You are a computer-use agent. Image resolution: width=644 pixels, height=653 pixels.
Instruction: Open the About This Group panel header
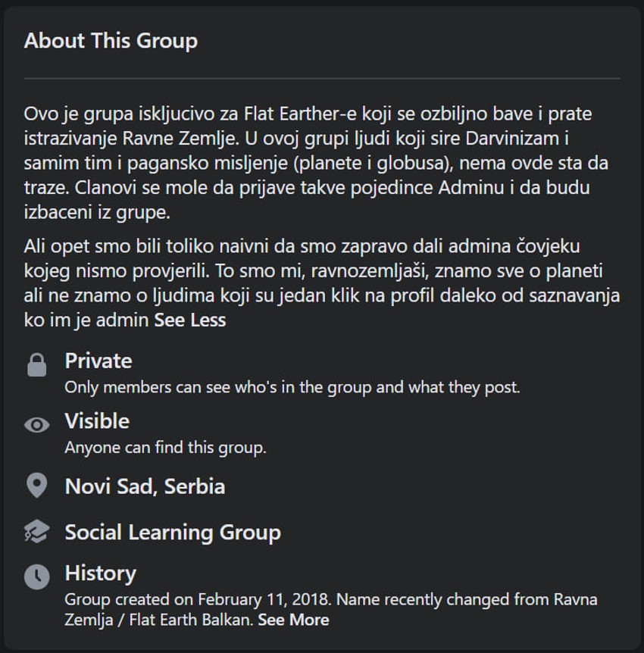pos(111,41)
